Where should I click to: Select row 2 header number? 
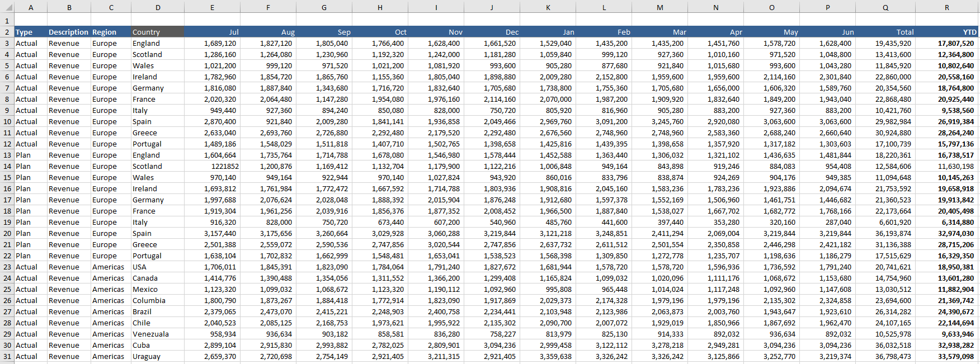[7, 32]
